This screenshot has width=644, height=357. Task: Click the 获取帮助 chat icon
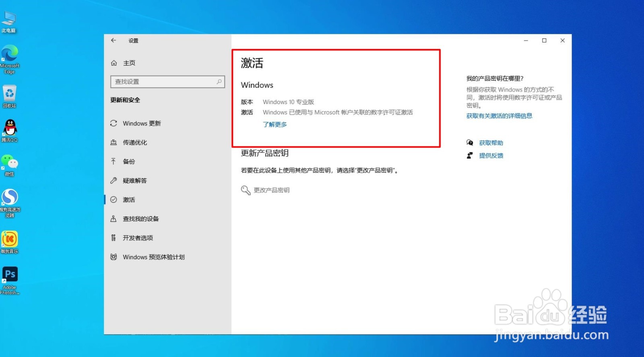[470, 143]
